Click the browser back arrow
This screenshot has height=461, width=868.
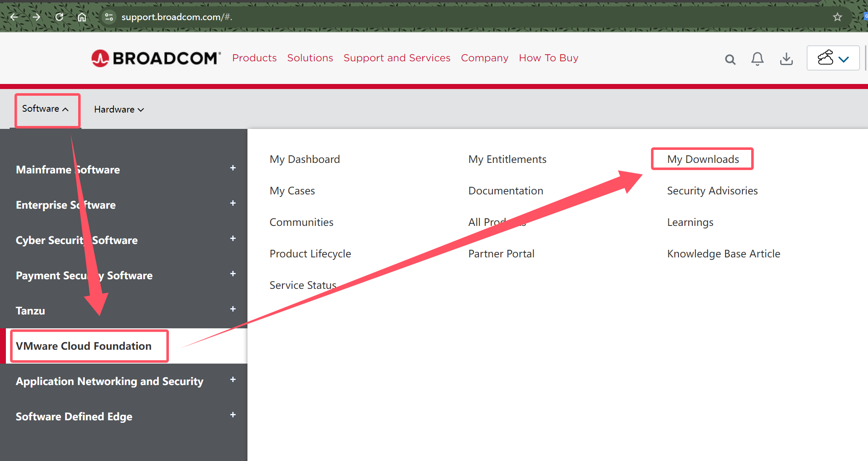coord(14,17)
